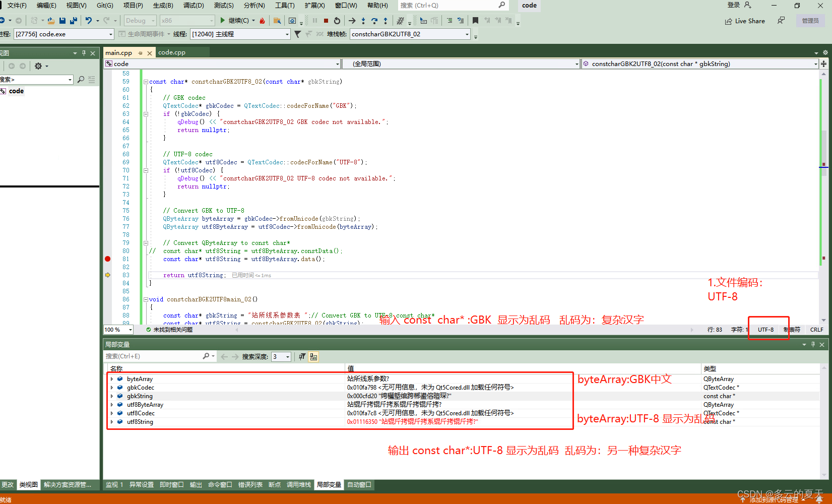Click the Save all toolbar icon
This screenshot has height=504, width=832.
tap(73, 20)
